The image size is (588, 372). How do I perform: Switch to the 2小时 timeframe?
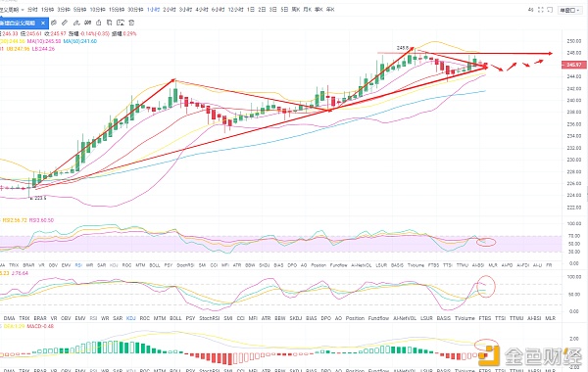click(170, 10)
